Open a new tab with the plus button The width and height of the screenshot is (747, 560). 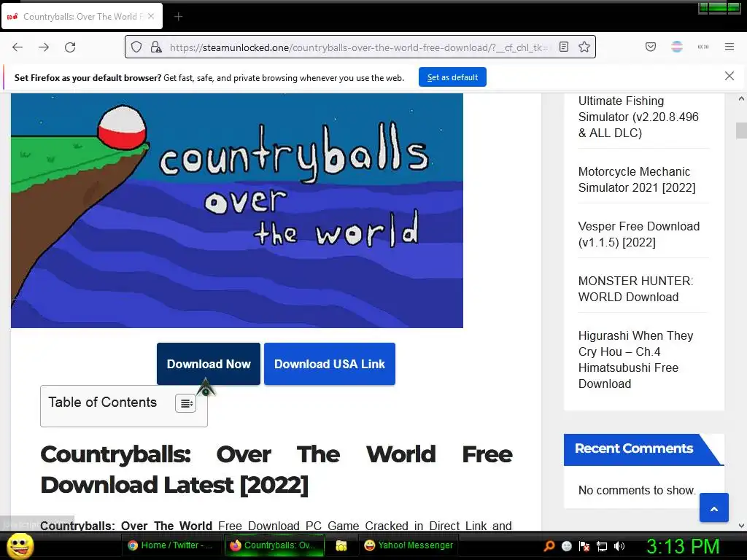(x=178, y=17)
